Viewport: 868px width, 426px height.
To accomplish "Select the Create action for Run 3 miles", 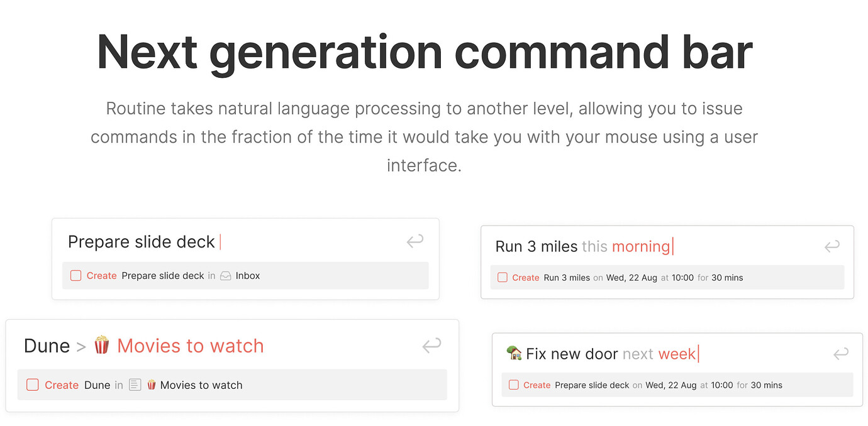I will [526, 277].
